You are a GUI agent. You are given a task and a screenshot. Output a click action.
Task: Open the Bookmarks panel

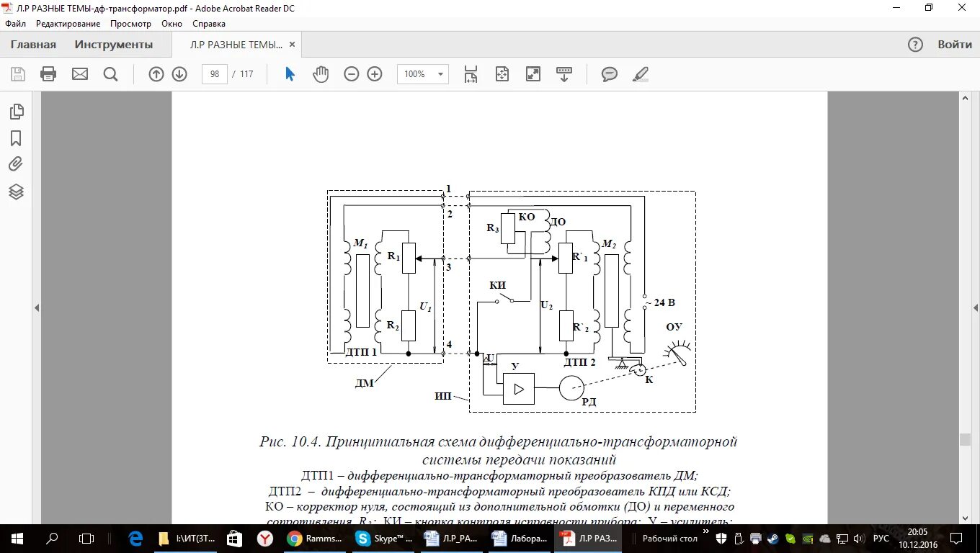pyautogui.click(x=16, y=138)
